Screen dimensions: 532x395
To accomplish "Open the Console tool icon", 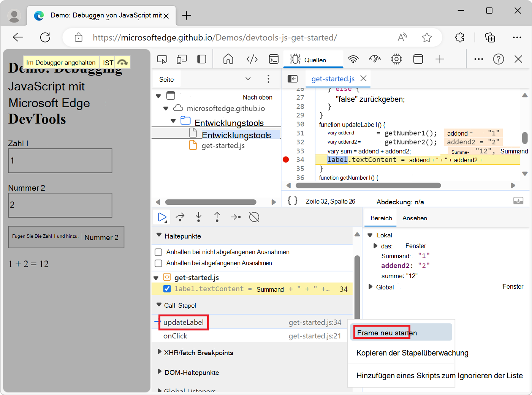I will (x=274, y=59).
